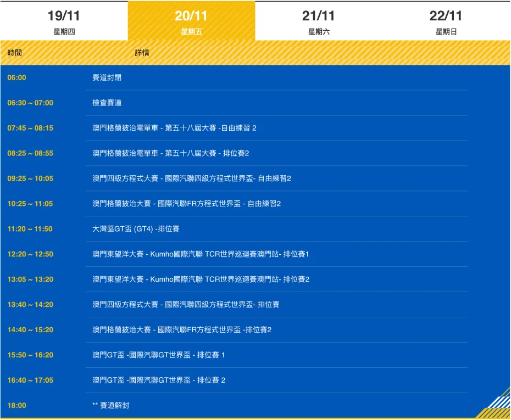Open the 22/11 星期日 schedule tab
The height and width of the screenshot is (420, 511).
[446, 21]
